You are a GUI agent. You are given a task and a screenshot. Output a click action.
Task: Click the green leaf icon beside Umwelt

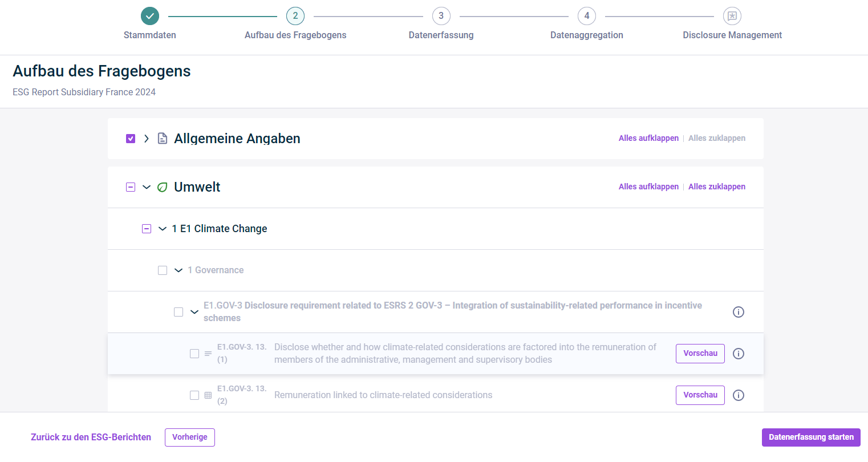coord(163,187)
